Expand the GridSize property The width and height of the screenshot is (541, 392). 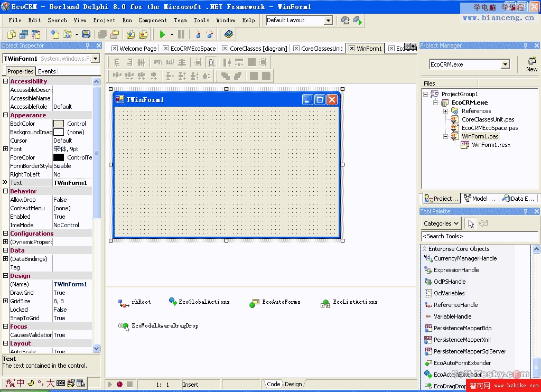point(5,301)
